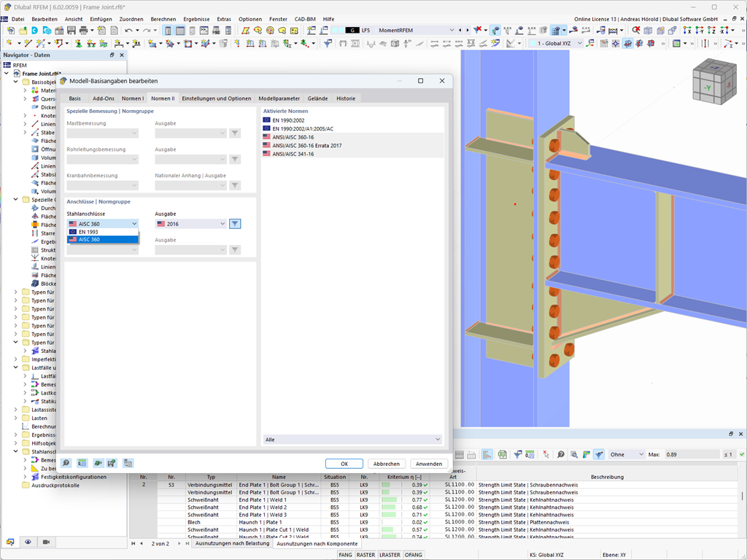Click the units 0.00 icon in dialog footer
Image resolution: width=747 pixels, height=560 pixels.
(82, 463)
